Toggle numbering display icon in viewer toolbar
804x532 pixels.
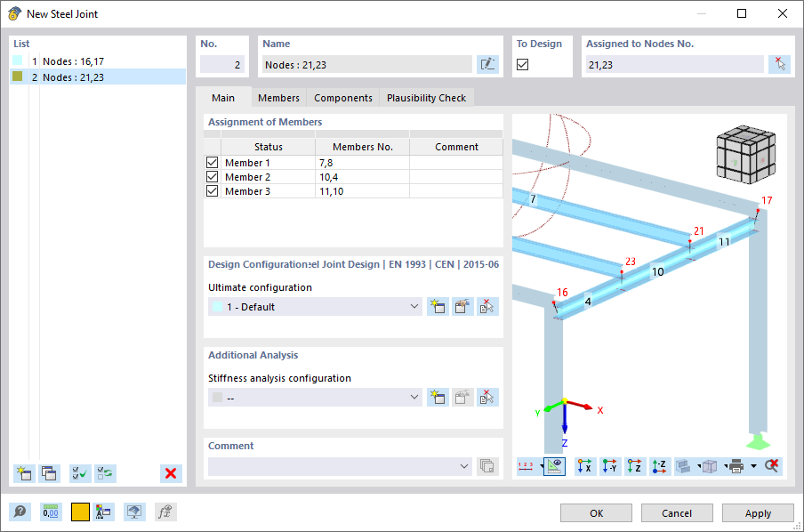(x=526, y=466)
